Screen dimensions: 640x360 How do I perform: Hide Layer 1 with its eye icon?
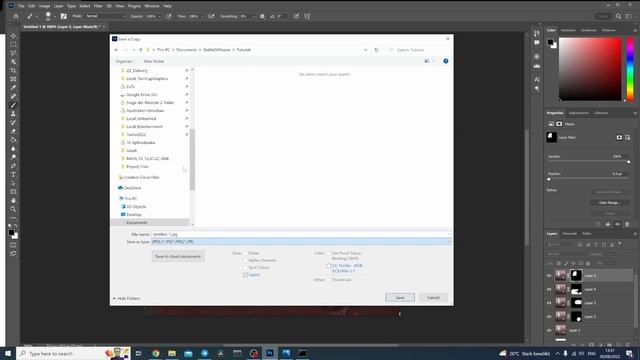click(549, 330)
